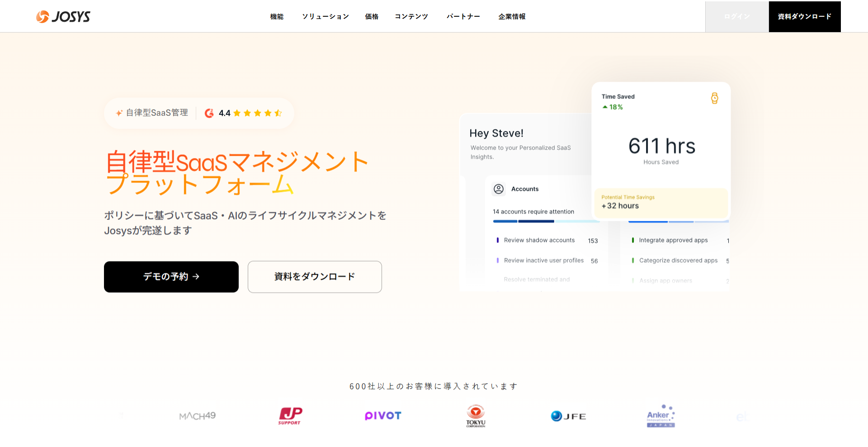Open the パートナー menu
The height and width of the screenshot is (447, 868).
pyautogui.click(x=463, y=17)
